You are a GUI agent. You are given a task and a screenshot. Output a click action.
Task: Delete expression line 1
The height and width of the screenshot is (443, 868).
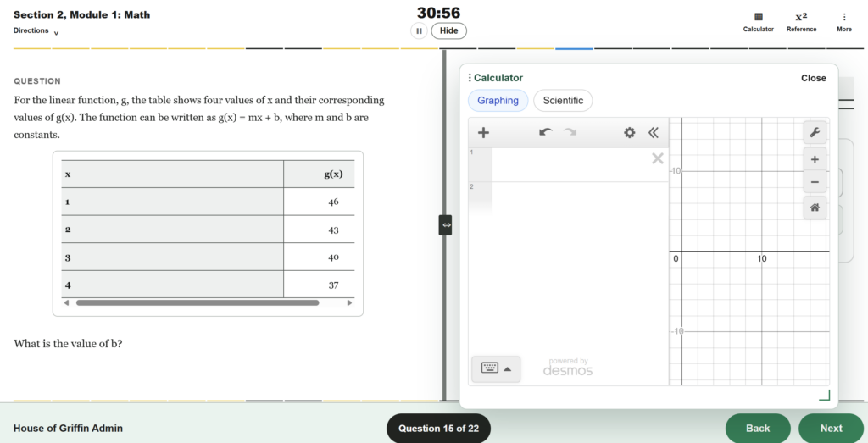click(657, 159)
